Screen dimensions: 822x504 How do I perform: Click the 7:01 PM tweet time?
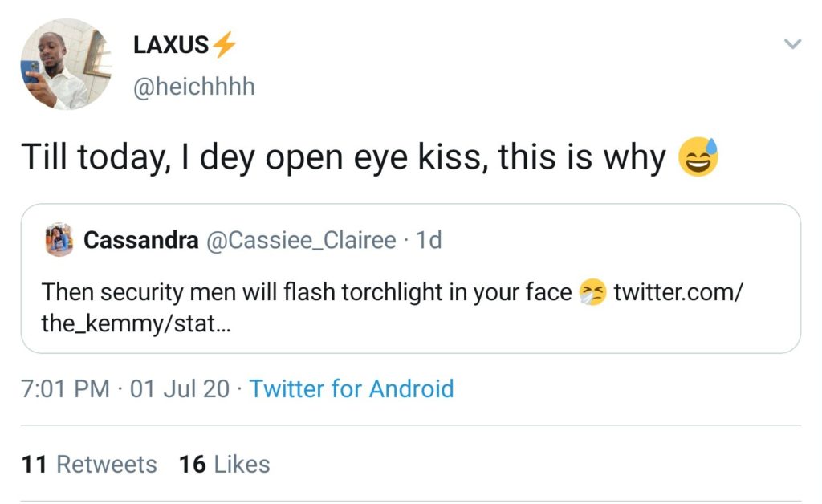pyautogui.click(x=66, y=389)
